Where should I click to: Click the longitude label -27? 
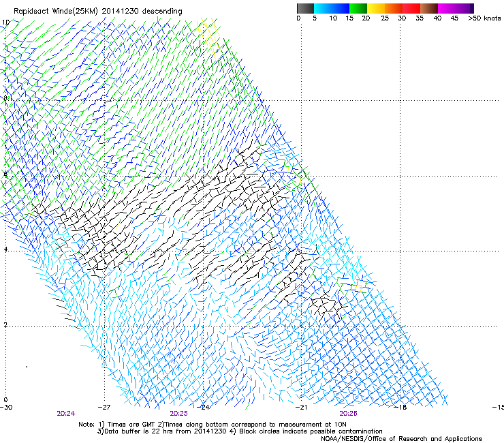click(x=104, y=407)
